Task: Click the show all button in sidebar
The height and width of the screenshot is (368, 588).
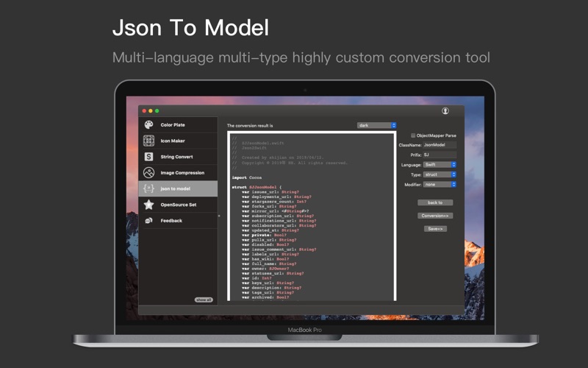Action: point(204,300)
